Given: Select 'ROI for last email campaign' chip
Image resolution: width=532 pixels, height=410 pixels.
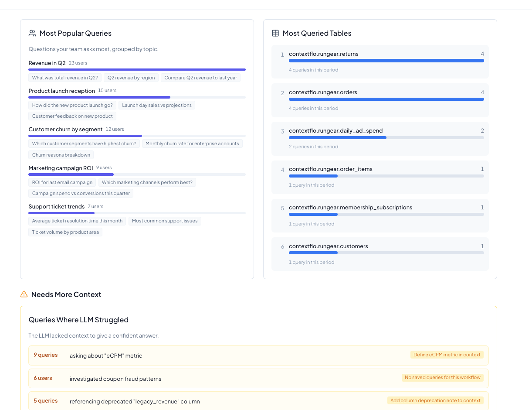Looking at the screenshot, I should coord(62,182).
